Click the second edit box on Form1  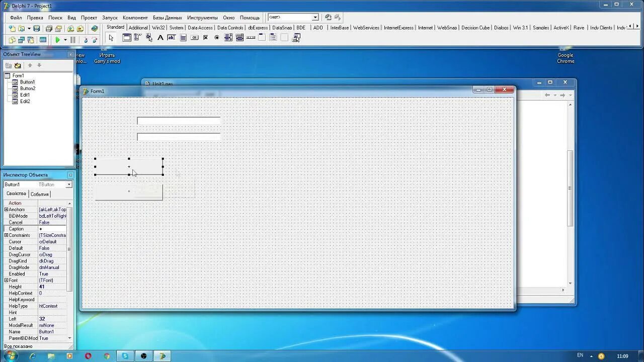(x=179, y=137)
